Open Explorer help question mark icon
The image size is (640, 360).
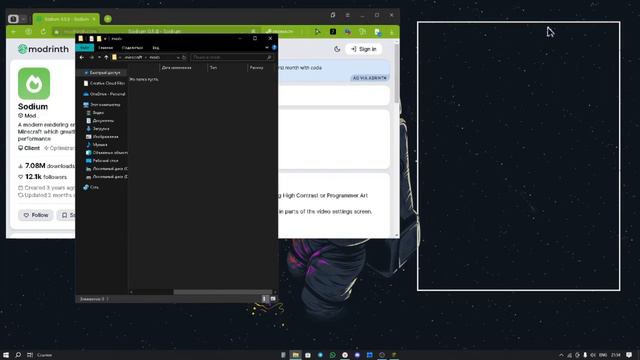click(274, 48)
